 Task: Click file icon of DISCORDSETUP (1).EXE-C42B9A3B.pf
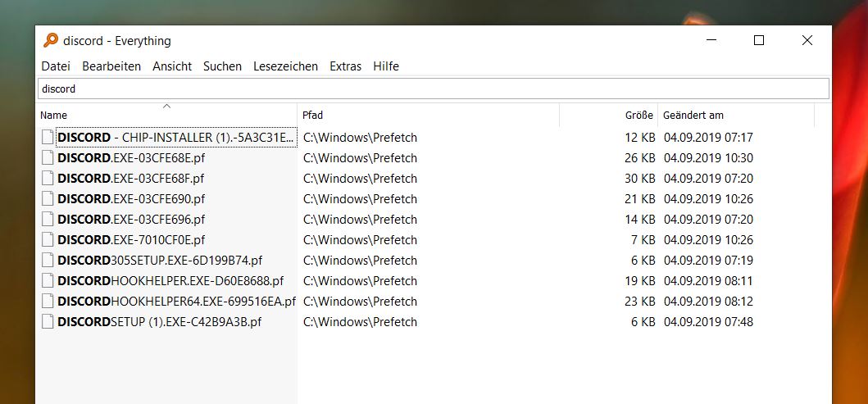[x=48, y=321]
